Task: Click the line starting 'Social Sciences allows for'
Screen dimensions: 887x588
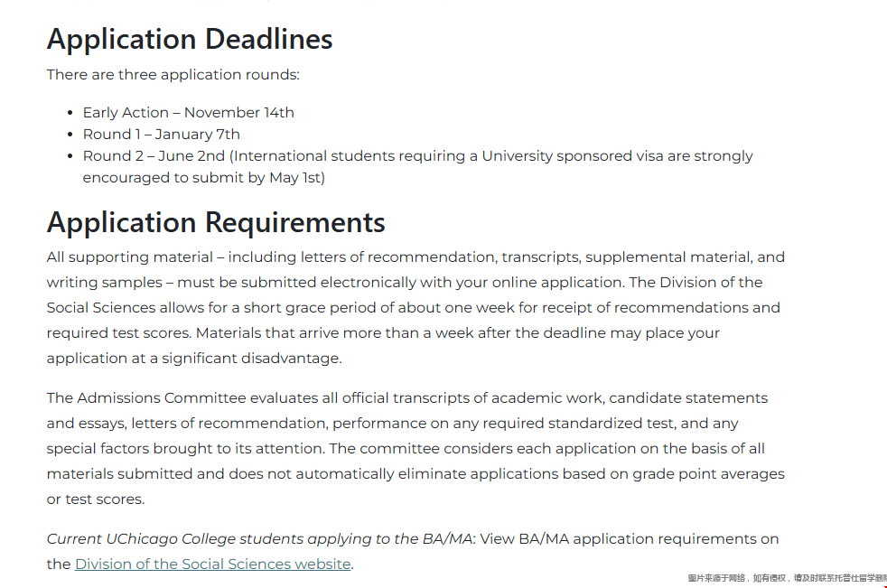Action: (x=413, y=308)
